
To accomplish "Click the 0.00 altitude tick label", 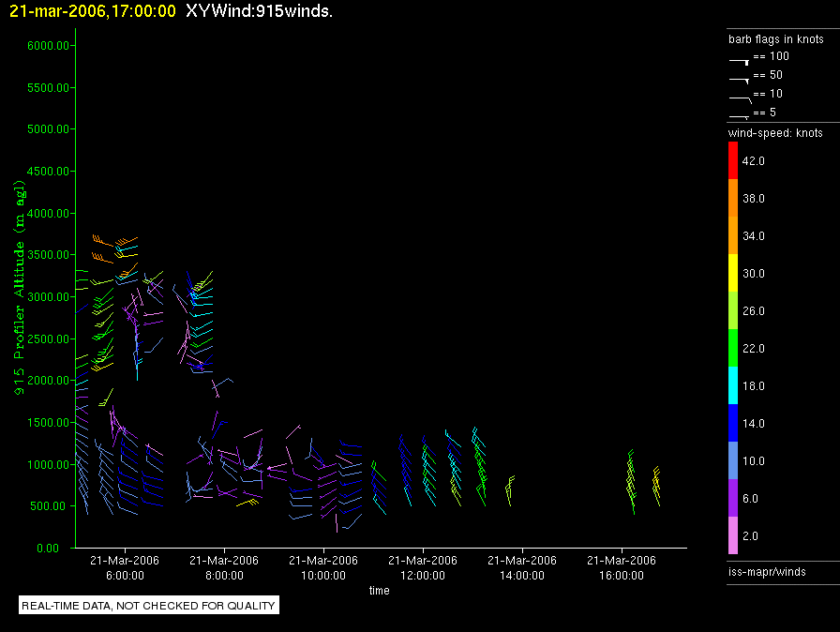I will [48, 548].
